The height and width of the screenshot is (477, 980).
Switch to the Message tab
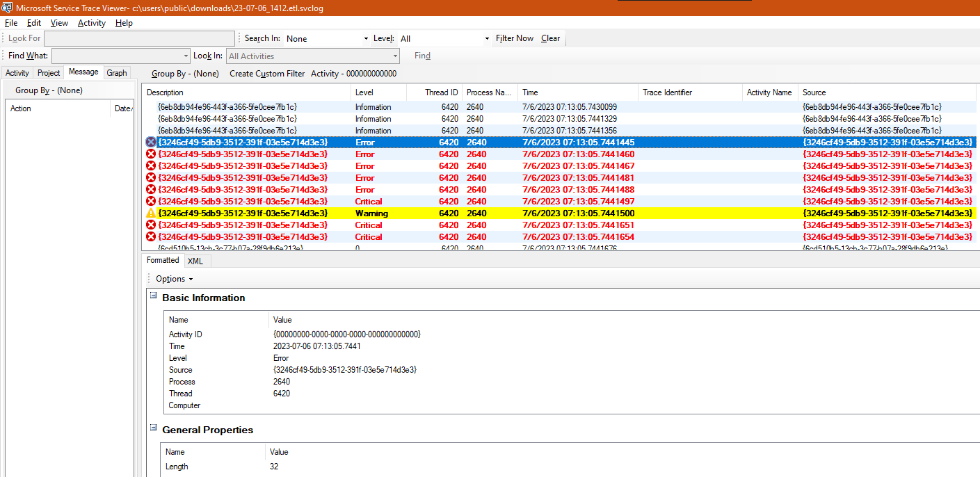[83, 72]
